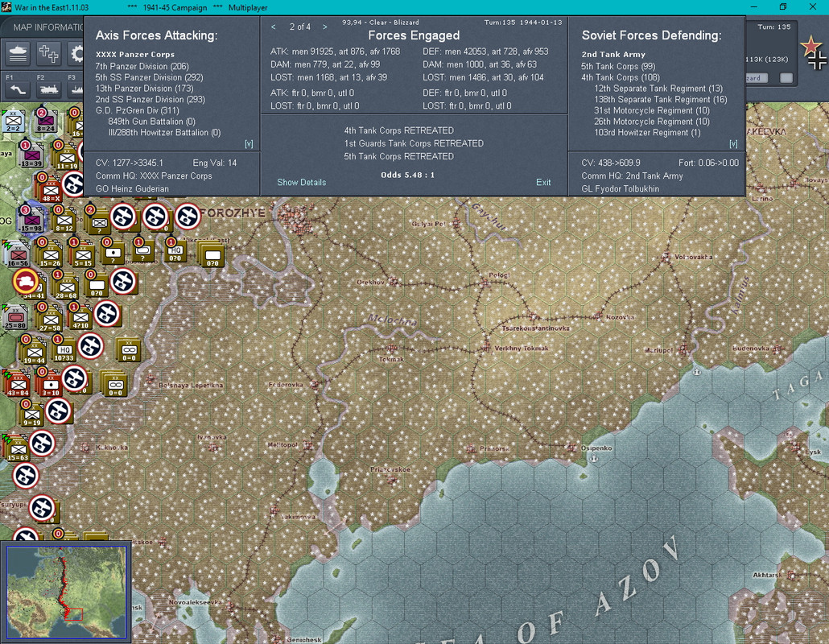Viewport: 829px width, 644px height.
Task: Click "2nd SS Panzer Division (293)" entry
Action: pyautogui.click(x=151, y=99)
